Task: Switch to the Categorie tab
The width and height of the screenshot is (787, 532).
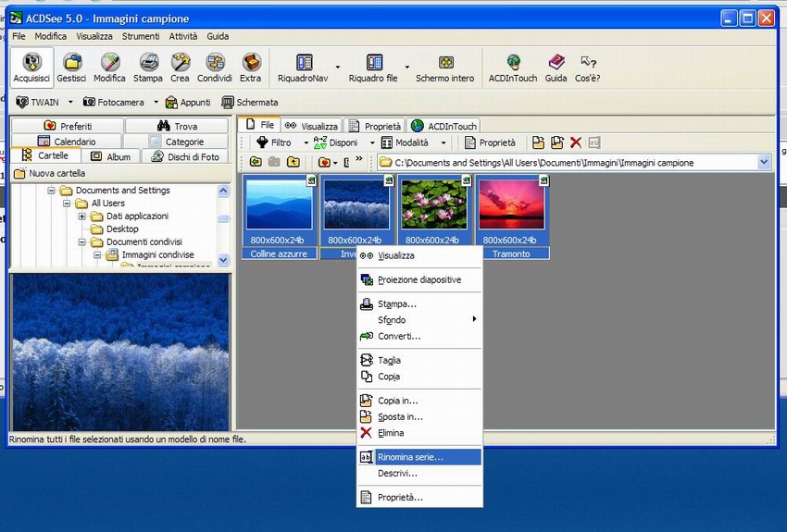Action: click(x=176, y=142)
